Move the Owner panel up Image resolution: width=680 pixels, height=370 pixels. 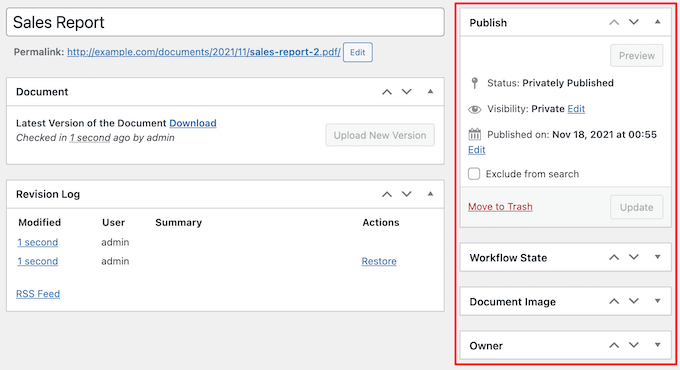pyautogui.click(x=614, y=345)
